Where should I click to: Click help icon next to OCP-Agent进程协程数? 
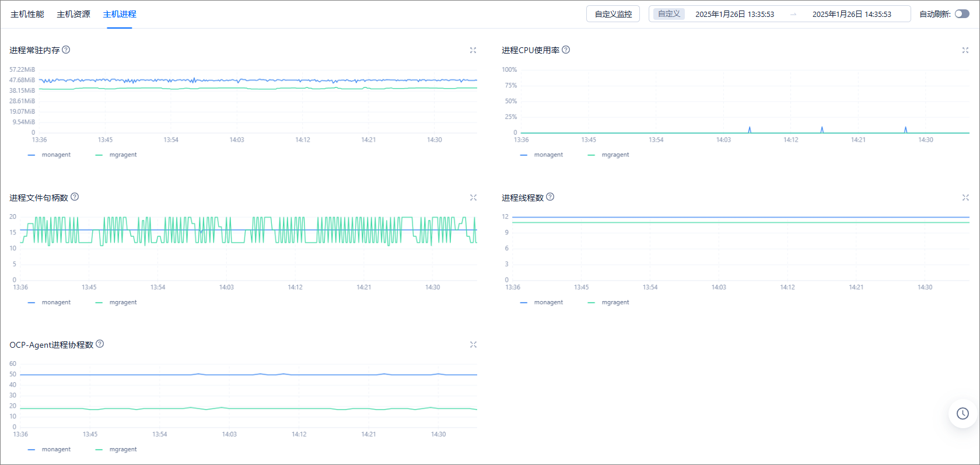tap(100, 344)
